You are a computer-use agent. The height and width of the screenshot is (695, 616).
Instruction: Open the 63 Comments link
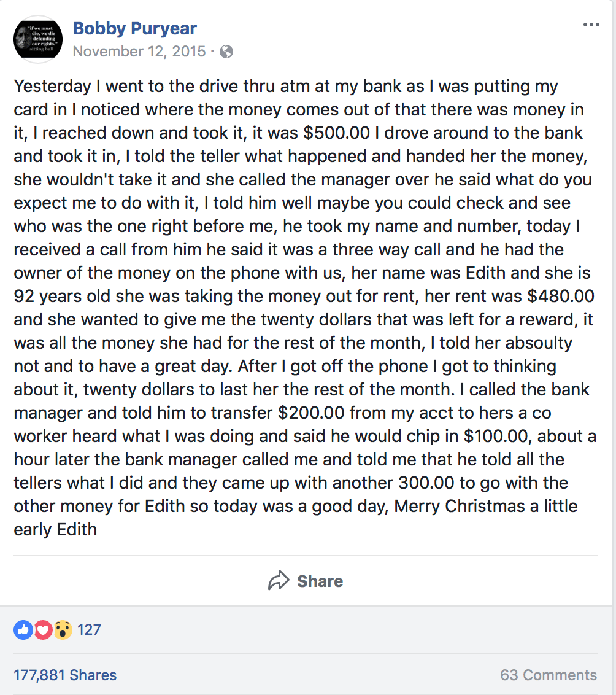point(549,675)
